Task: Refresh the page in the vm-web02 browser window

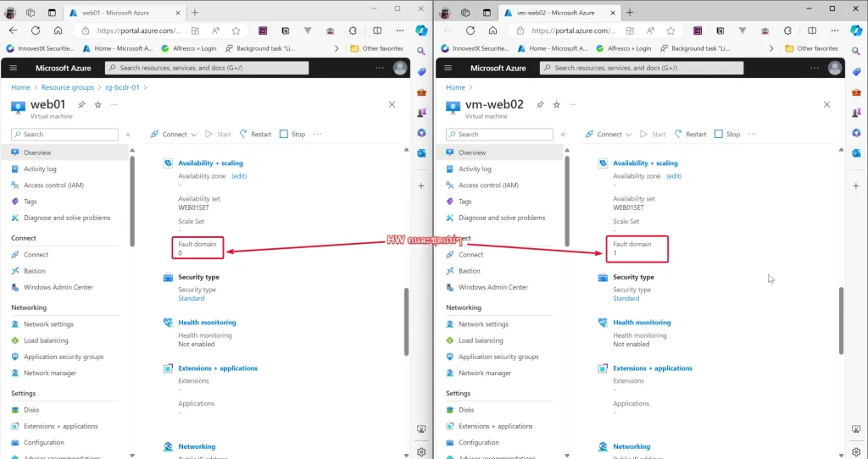Action: [x=470, y=30]
